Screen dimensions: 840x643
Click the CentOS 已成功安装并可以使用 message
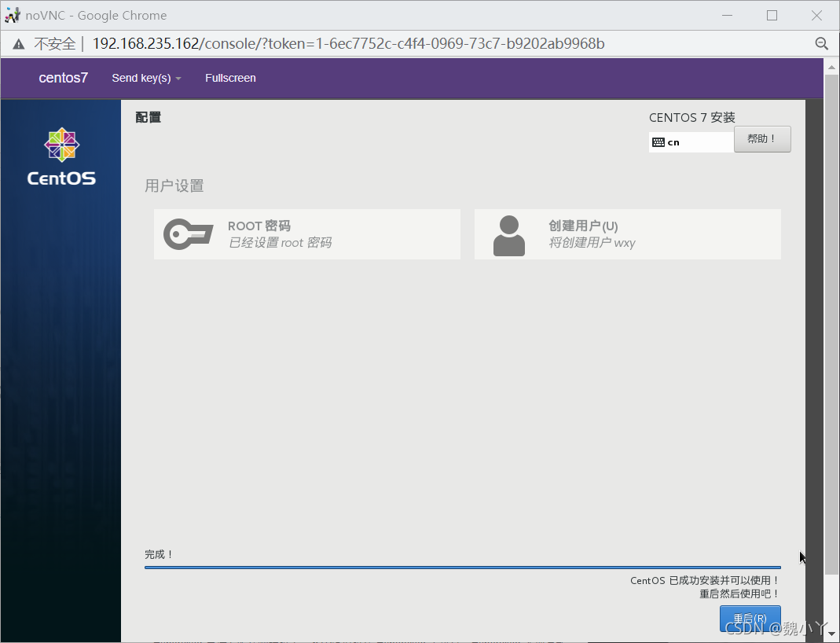(x=705, y=580)
